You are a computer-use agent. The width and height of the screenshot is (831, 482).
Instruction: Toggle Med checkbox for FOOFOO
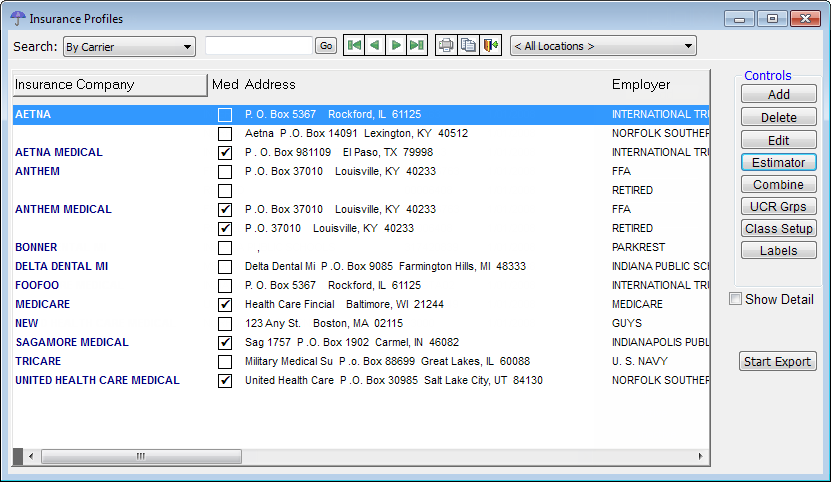pyautogui.click(x=225, y=286)
